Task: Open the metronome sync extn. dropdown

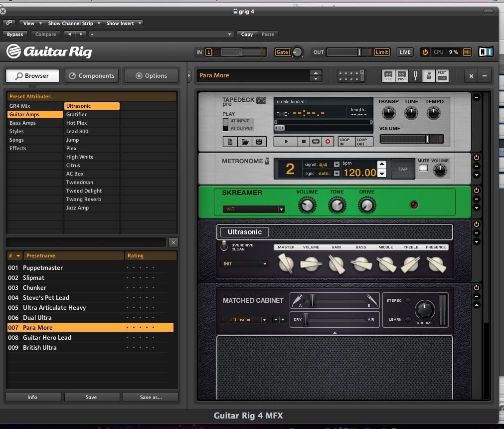Action: [x=336, y=173]
